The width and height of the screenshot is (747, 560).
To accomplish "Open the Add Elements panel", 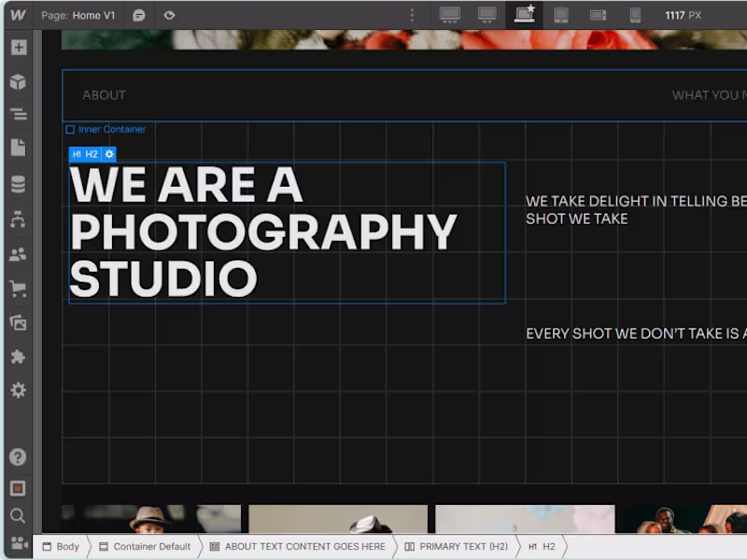I will tap(19, 47).
